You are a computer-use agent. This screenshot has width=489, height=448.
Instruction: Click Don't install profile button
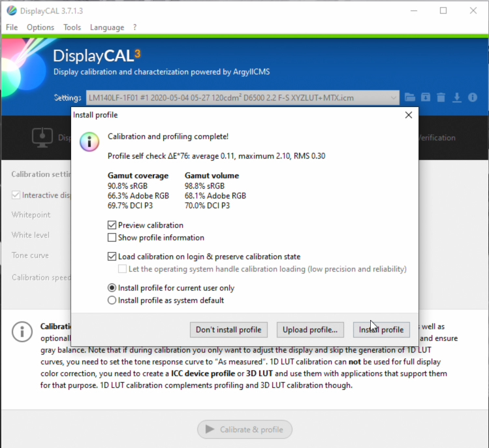click(229, 330)
